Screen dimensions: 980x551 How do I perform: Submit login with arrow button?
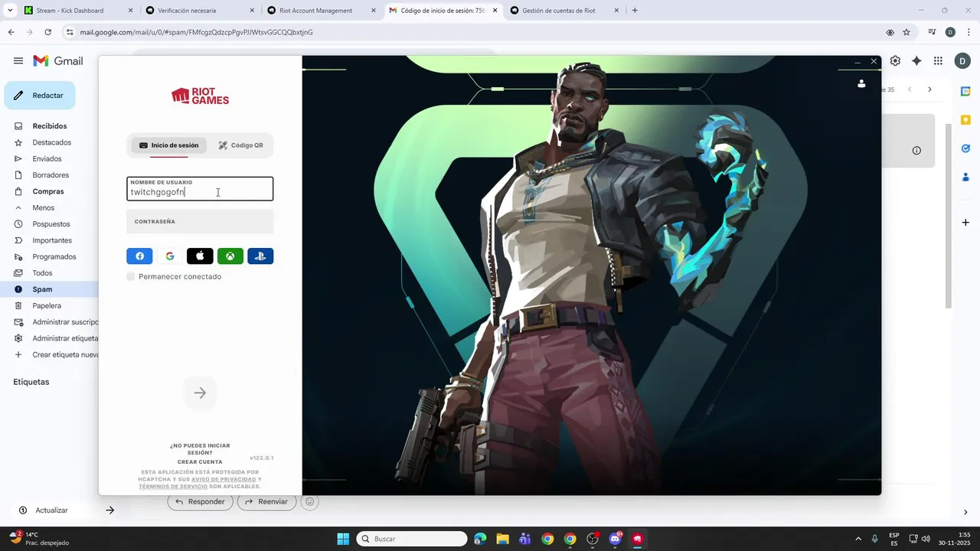200,393
